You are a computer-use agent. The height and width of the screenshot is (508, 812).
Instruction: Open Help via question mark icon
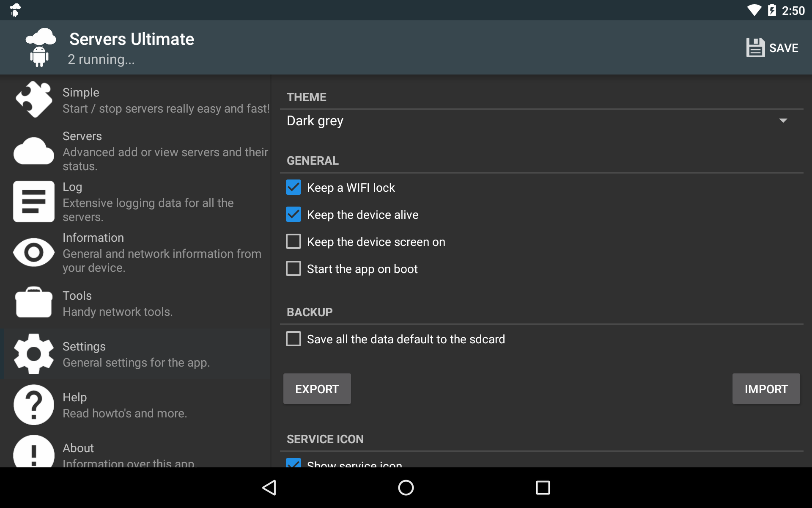pyautogui.click(x=34, y=405)
